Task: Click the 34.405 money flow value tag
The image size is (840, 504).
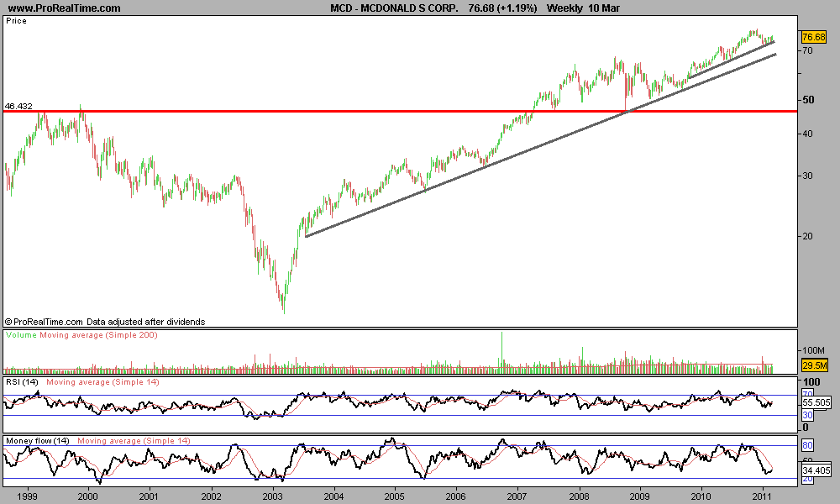Action: click(816, 470)
